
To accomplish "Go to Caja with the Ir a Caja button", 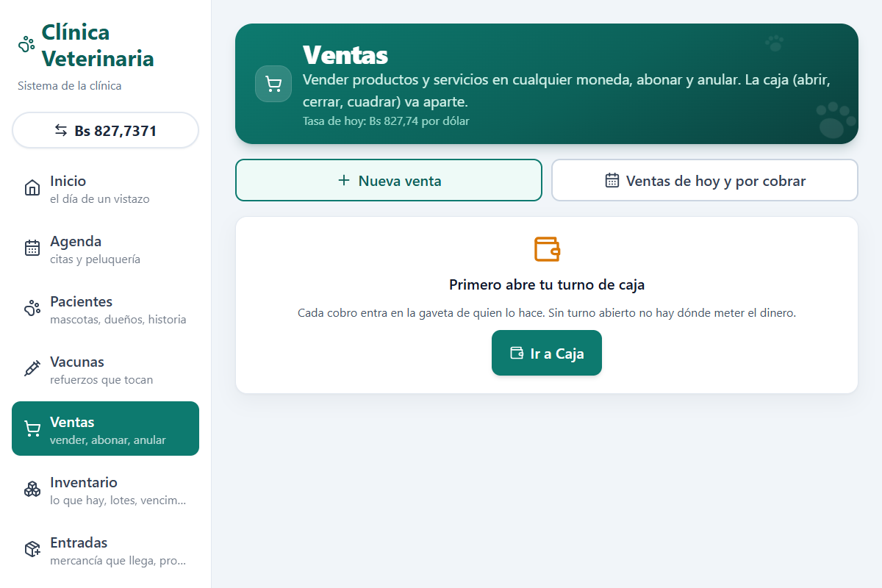I will click(x=547, y=353).
